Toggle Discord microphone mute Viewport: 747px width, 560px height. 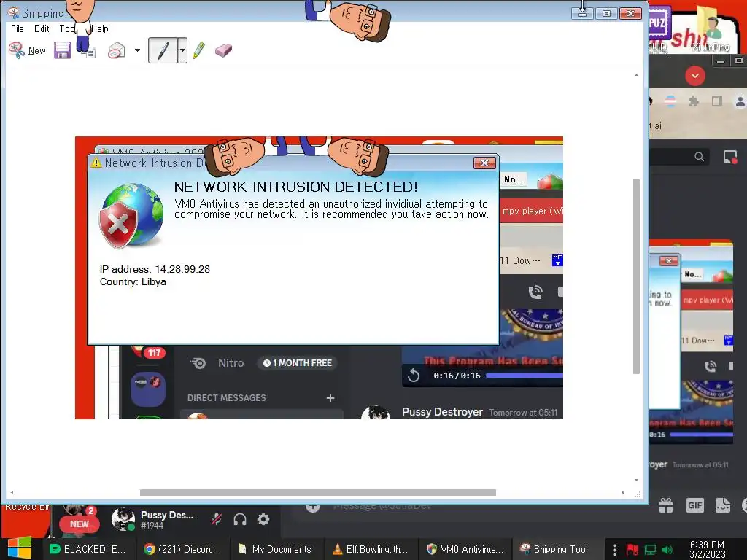(x=216, y=519)
